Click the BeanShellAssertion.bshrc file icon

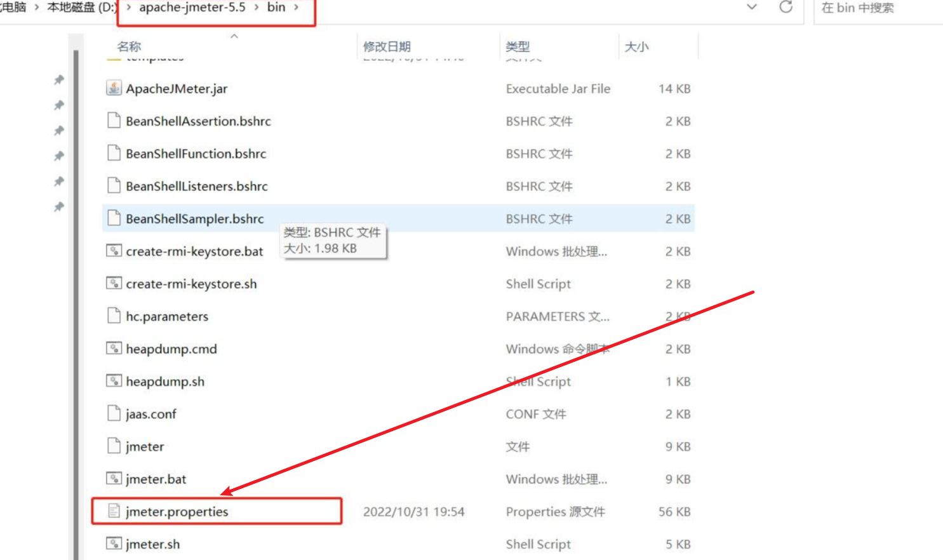pyautogui.click(x=114, y=121)
